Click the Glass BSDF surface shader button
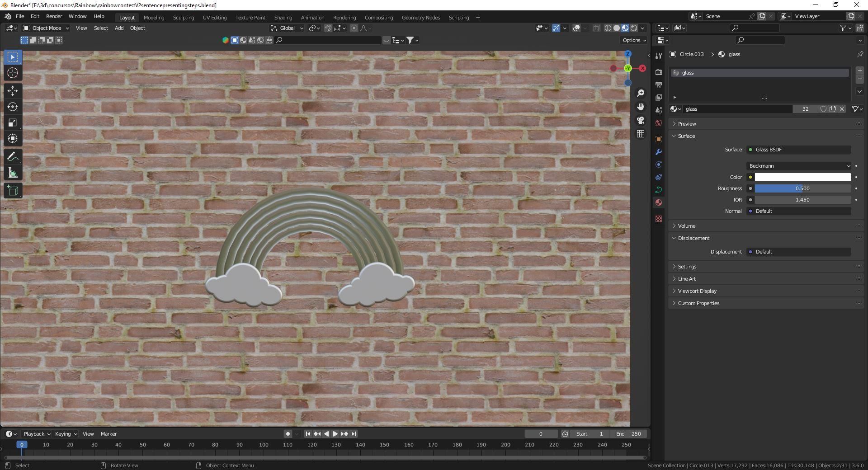 798,150
